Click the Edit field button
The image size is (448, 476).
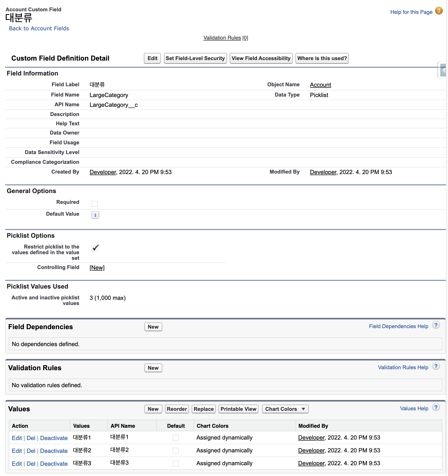pos(152,58)
